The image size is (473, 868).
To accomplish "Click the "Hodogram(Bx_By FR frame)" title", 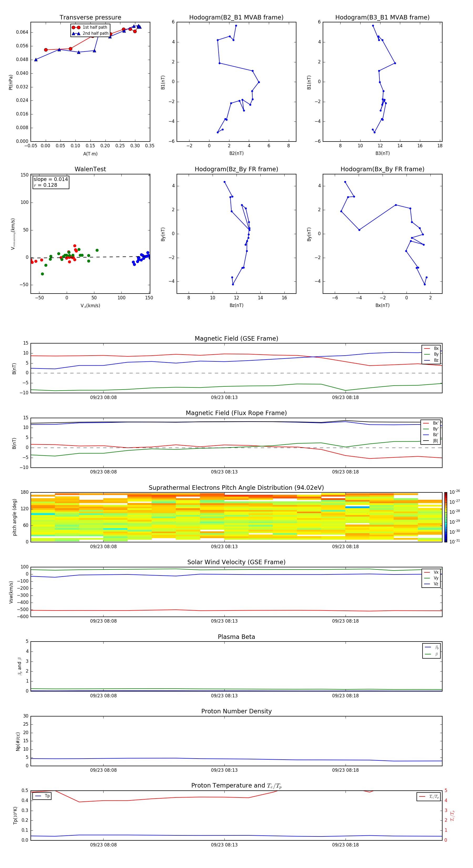I will (382, 169).
